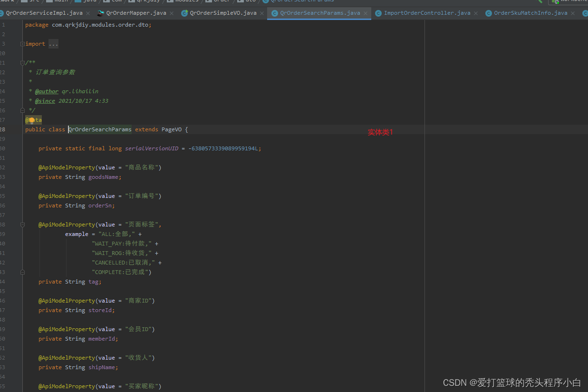Click the 订单查询参数 Javadoc description
This screenshot has width=588, height=392.
tap(55, 72)
